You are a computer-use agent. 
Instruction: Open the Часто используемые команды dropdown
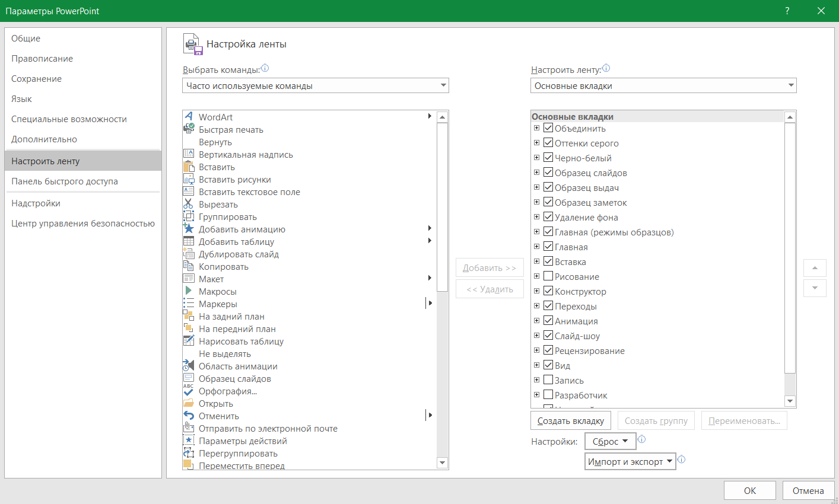(316, 85)
